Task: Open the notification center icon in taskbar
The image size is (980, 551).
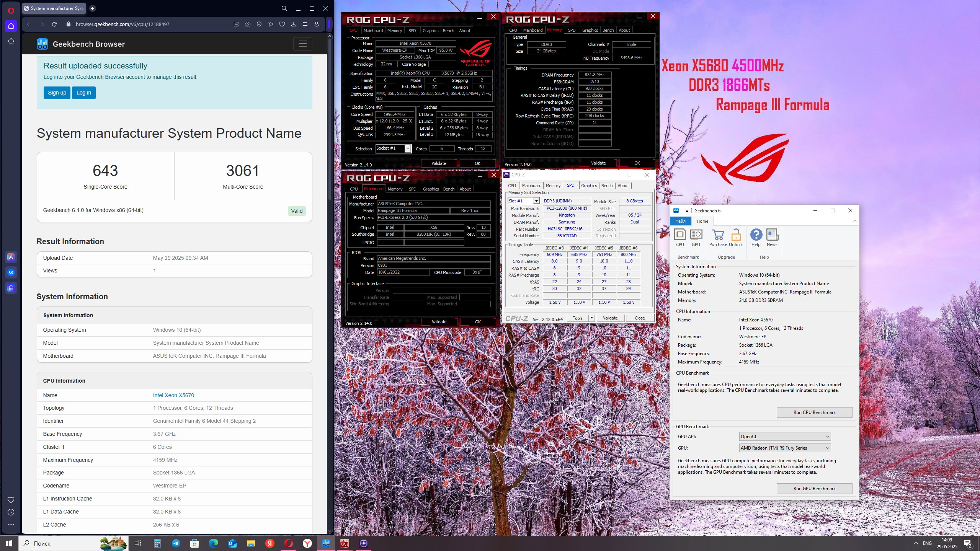Action: coord(968,543)
